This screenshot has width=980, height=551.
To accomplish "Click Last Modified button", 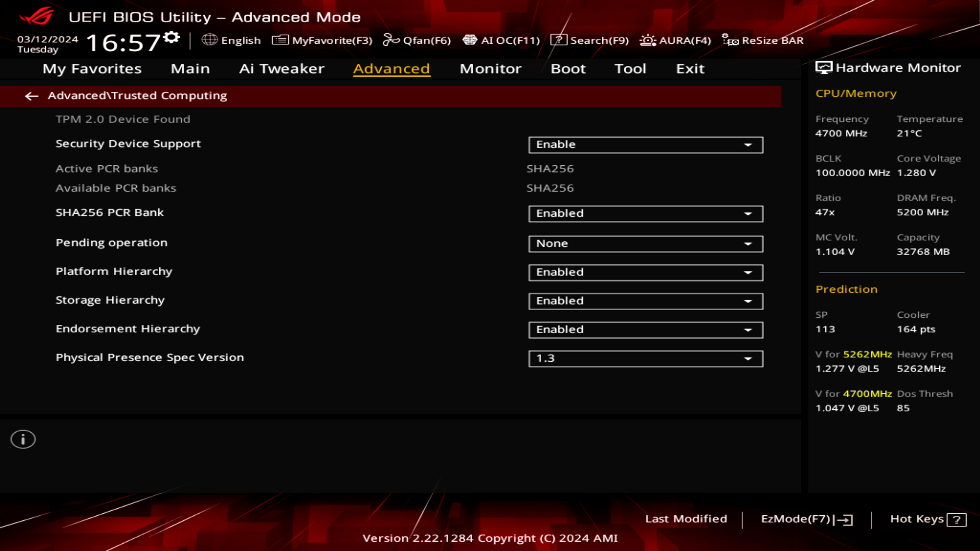I will tap(686, 518).
